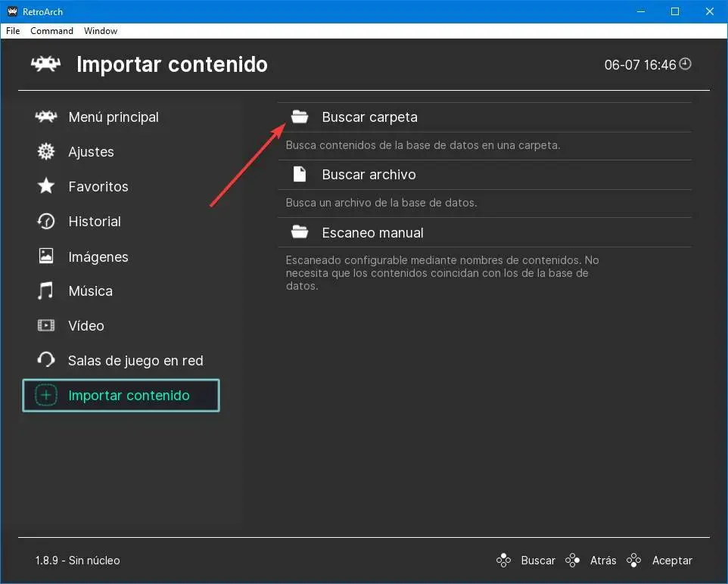Maximize the RetroArch window
The width and height of the screenshot is (728, 584).
675,11
